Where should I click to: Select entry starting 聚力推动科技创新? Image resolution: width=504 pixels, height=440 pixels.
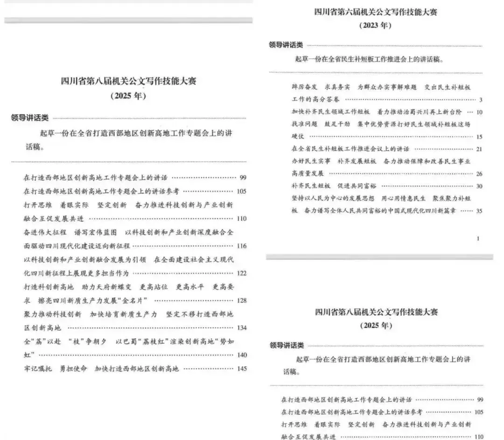128,314
